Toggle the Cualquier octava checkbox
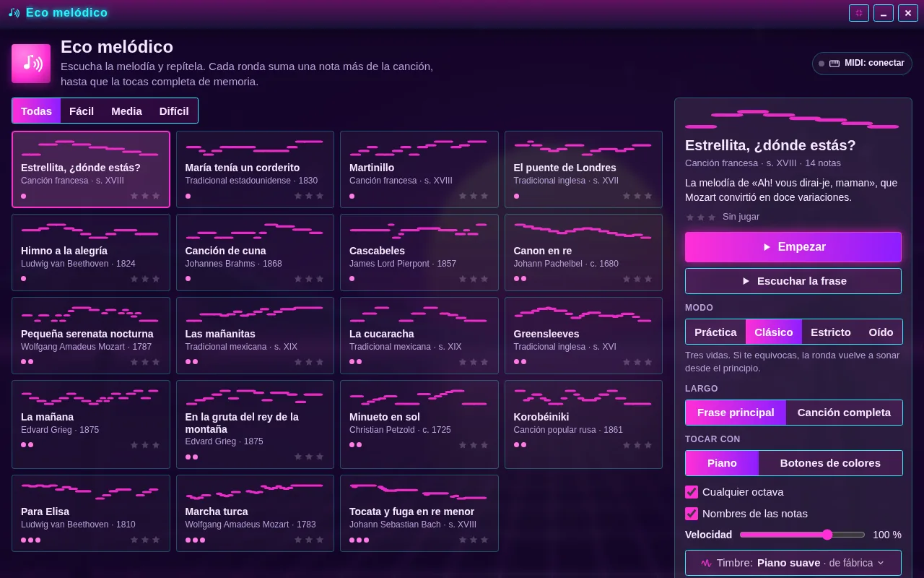The width and height of the screenshot is (924, 578). (x=692, y=492)
